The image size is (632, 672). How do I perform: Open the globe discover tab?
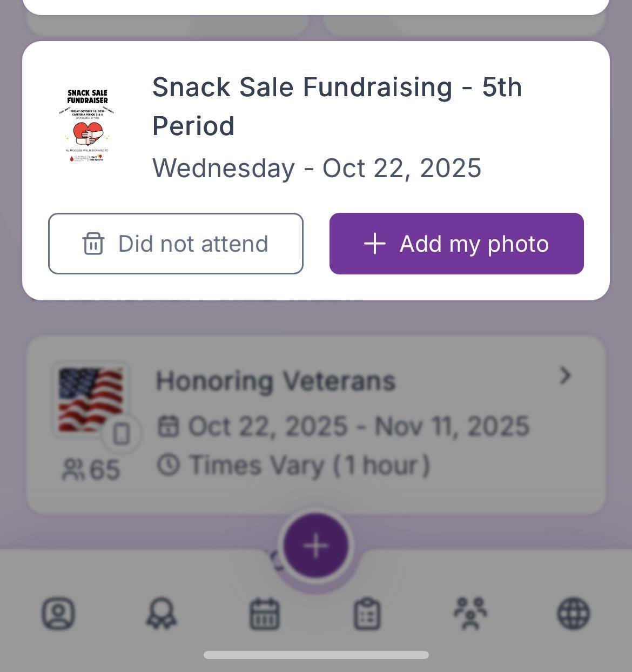573,614
